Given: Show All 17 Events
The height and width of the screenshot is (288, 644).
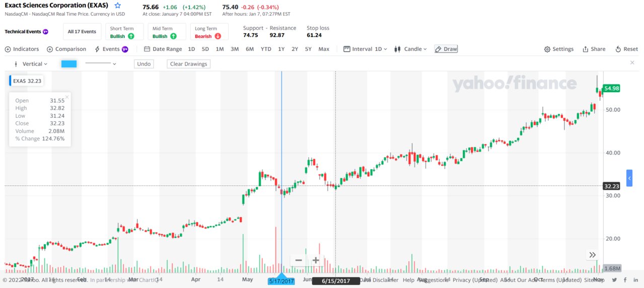Looking at the screenshot, I should coord(82,32).
